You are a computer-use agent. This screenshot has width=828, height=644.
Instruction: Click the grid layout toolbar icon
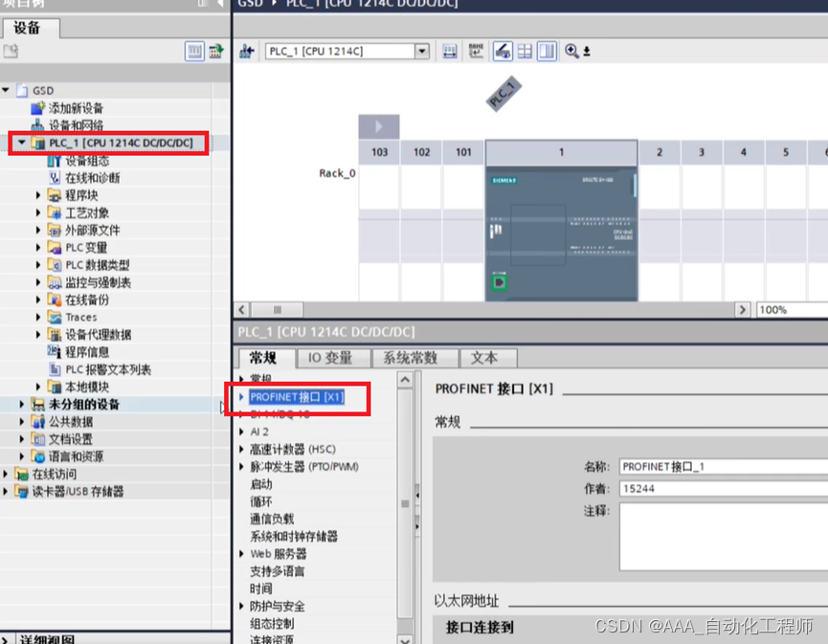[525, 52]
